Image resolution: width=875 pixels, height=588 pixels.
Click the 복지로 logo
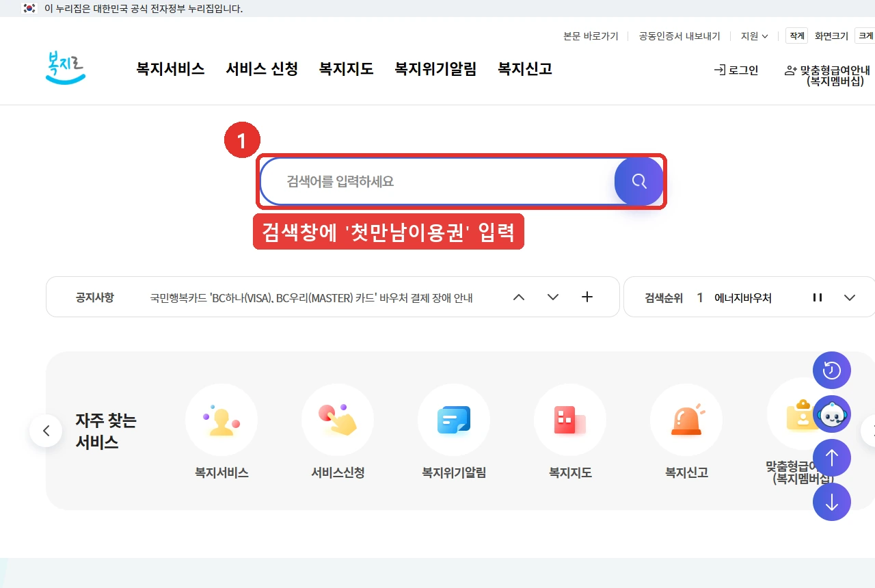tap(66, 68)
